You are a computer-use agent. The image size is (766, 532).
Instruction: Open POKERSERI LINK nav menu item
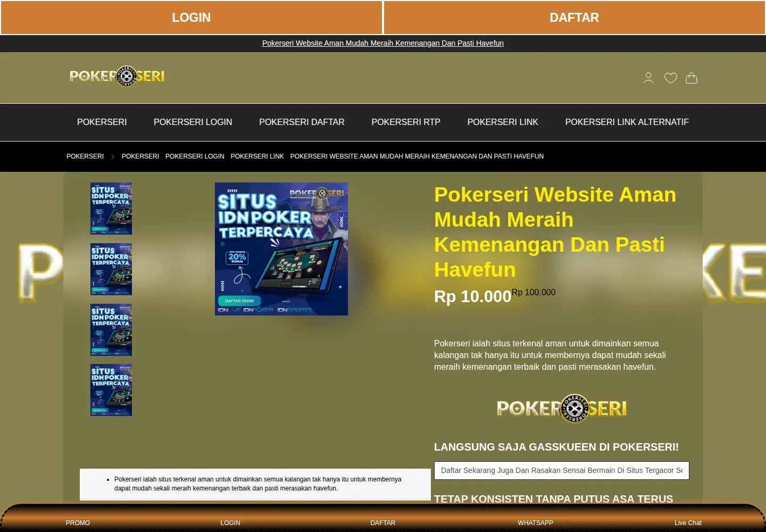point(503,122)
